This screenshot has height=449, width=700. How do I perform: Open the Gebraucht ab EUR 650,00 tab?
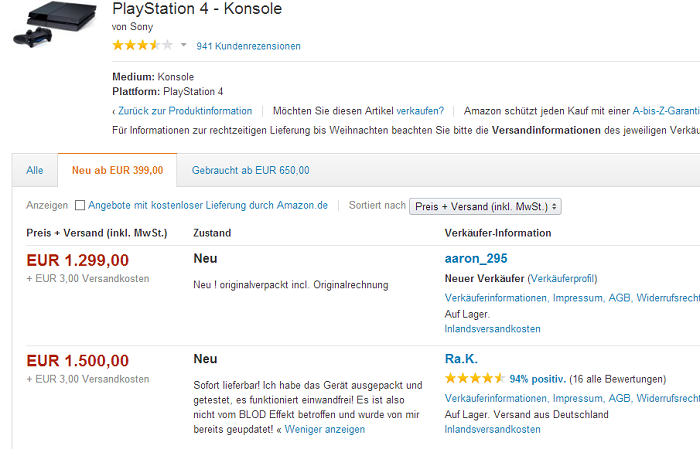(x=250, y=170)
